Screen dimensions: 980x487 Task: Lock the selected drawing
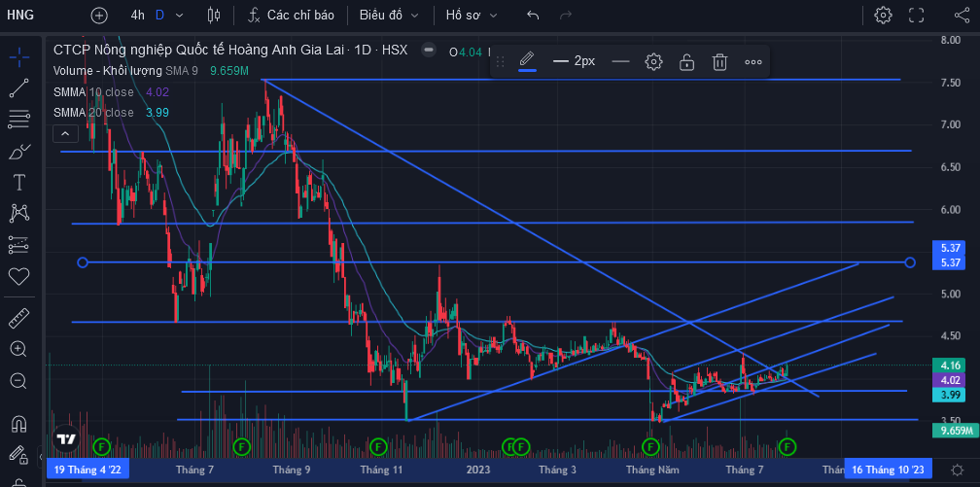click(x=686, y=61)
